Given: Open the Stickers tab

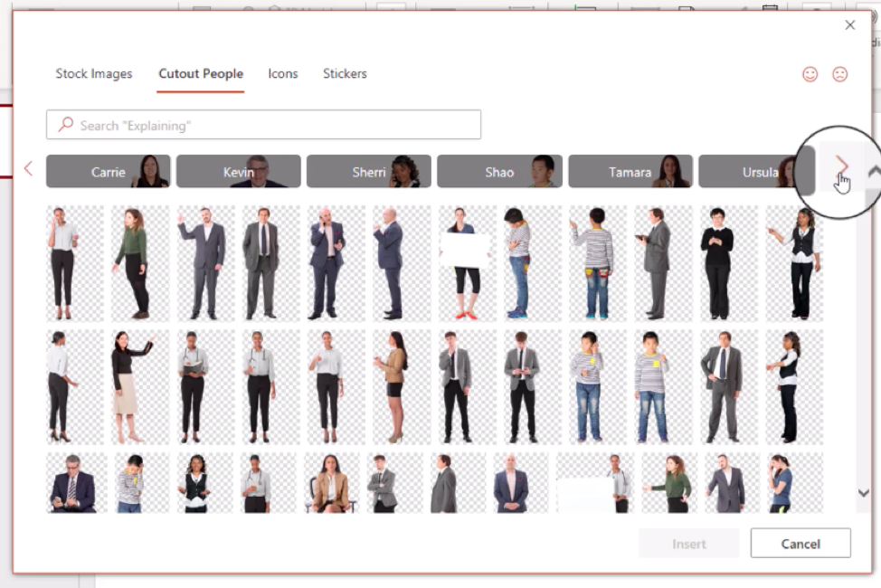Looking at the screenshot, I should click(x=345, y=73).
